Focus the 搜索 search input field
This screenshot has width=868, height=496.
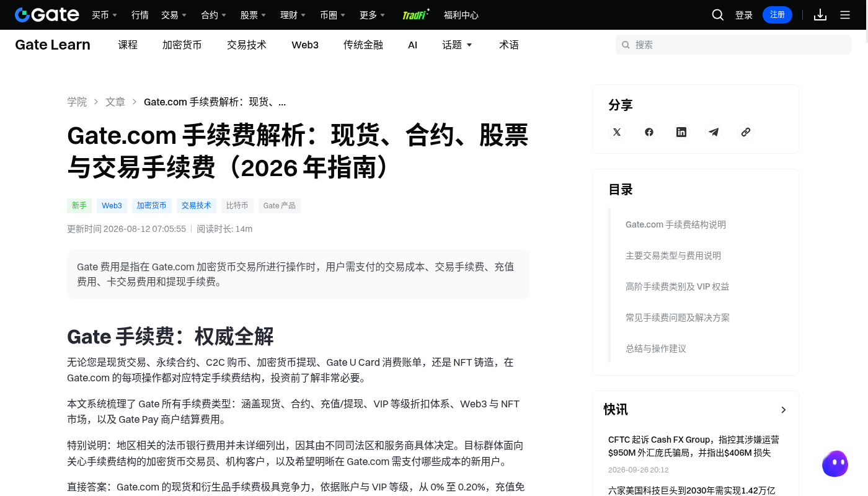click(x=733, y=45)
